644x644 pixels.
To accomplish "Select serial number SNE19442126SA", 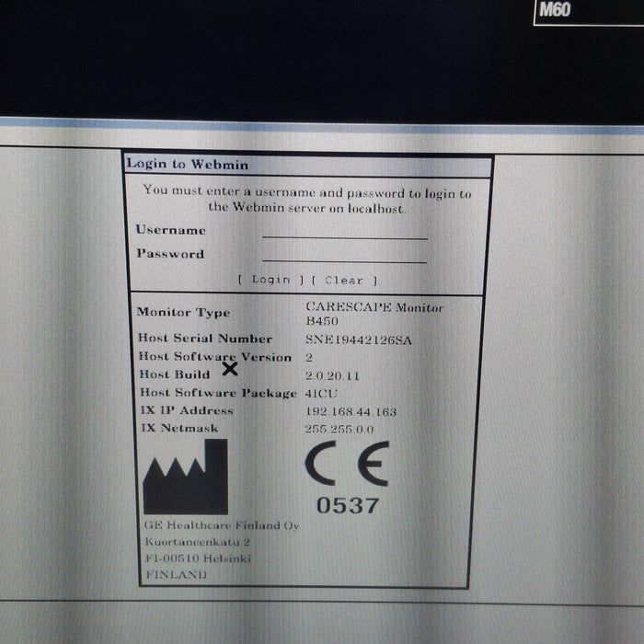I will click(x=359, y=339).
